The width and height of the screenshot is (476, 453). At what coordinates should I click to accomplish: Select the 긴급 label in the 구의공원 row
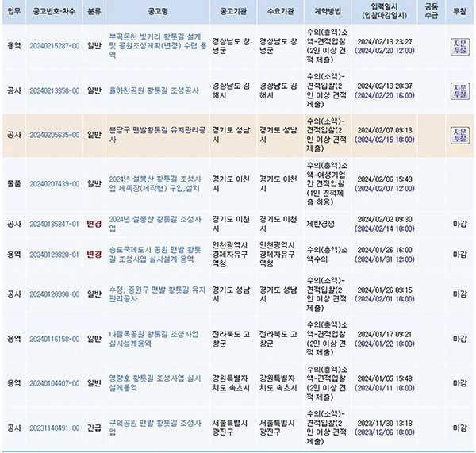[x=94, y=428]
